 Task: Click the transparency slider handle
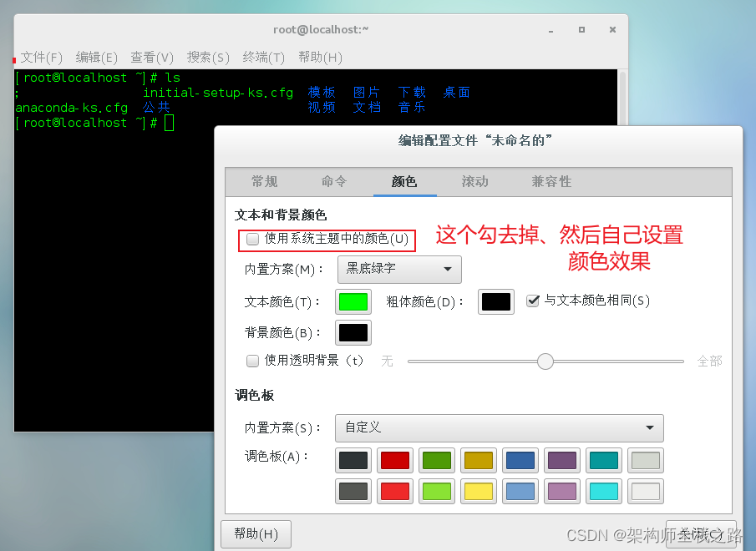pyautogui.click(x=545, y=361)
